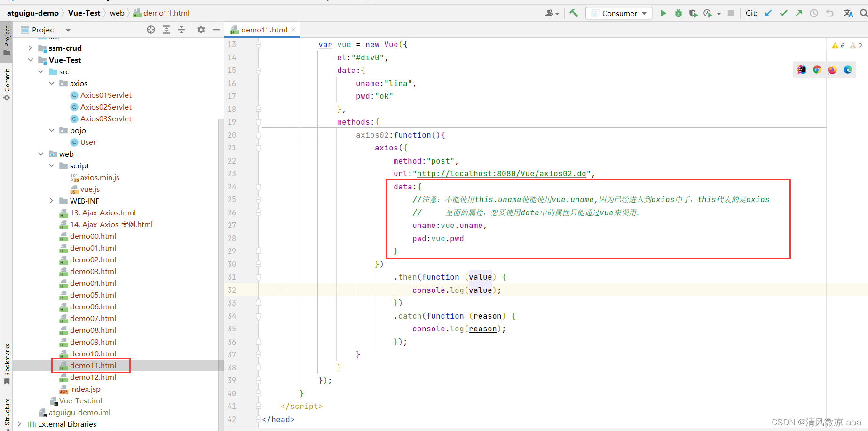
Task: Collapse the src folder
Action: click(41, 71)
